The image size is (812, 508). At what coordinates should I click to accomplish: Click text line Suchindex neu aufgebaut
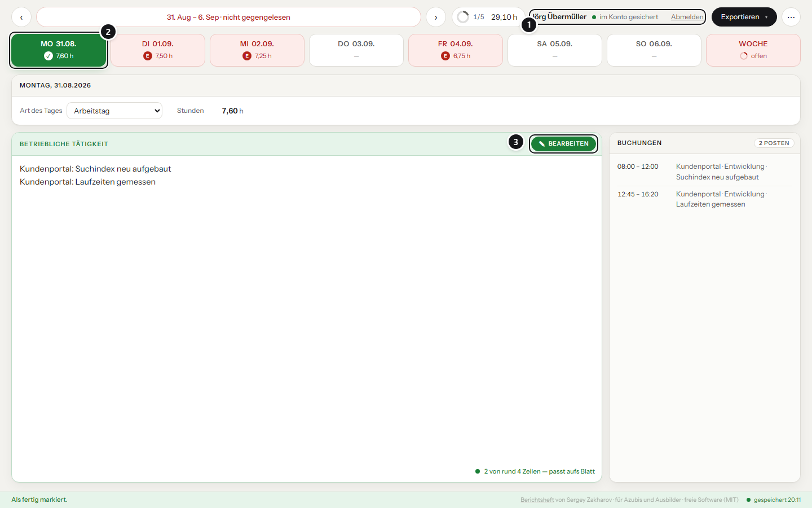pyautogui.click(x=95, y=169)
